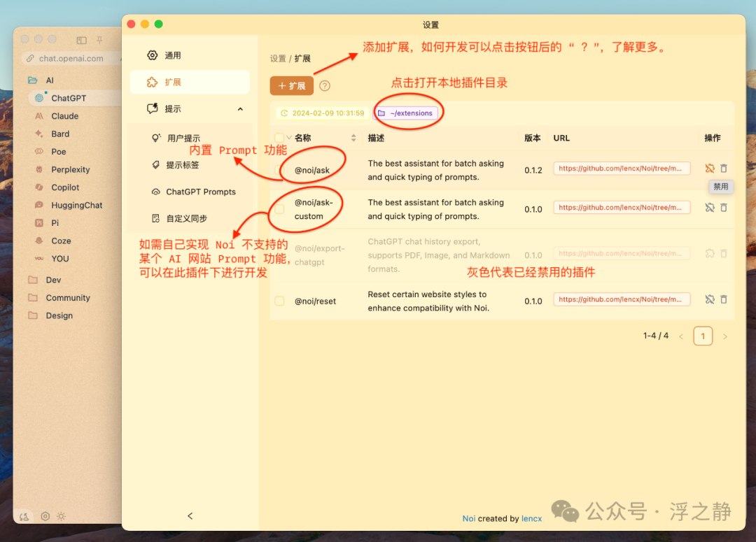756x542 pixels.
Task: Select ChatGPT in the Noi sidebar
Action: pos(75,99)
